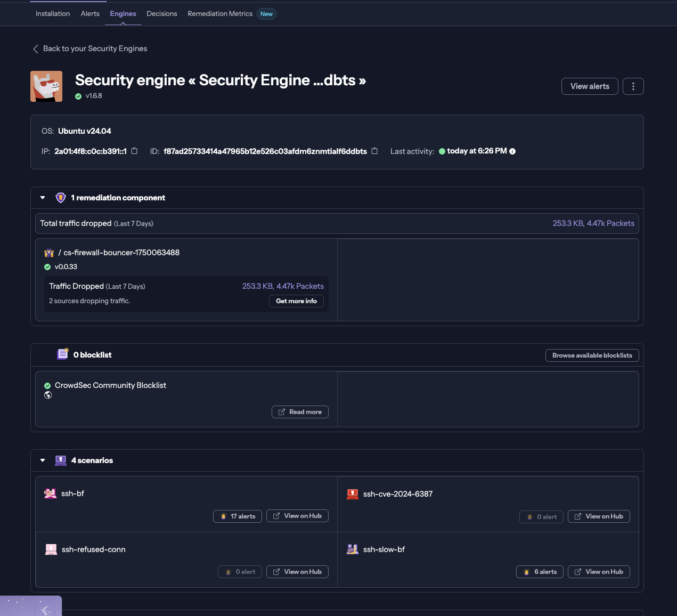
Task: View ssh-bf on Hub
Action: tap(297, 516)
